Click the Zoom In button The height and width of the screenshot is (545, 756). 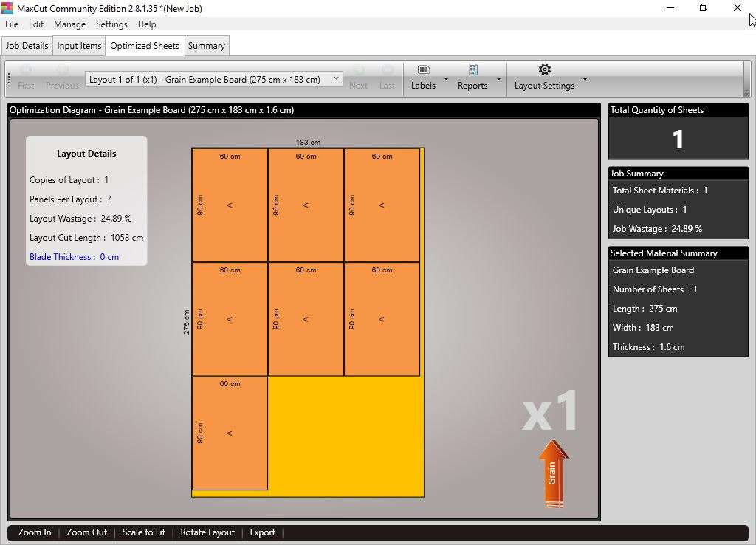tap(35, 532)
